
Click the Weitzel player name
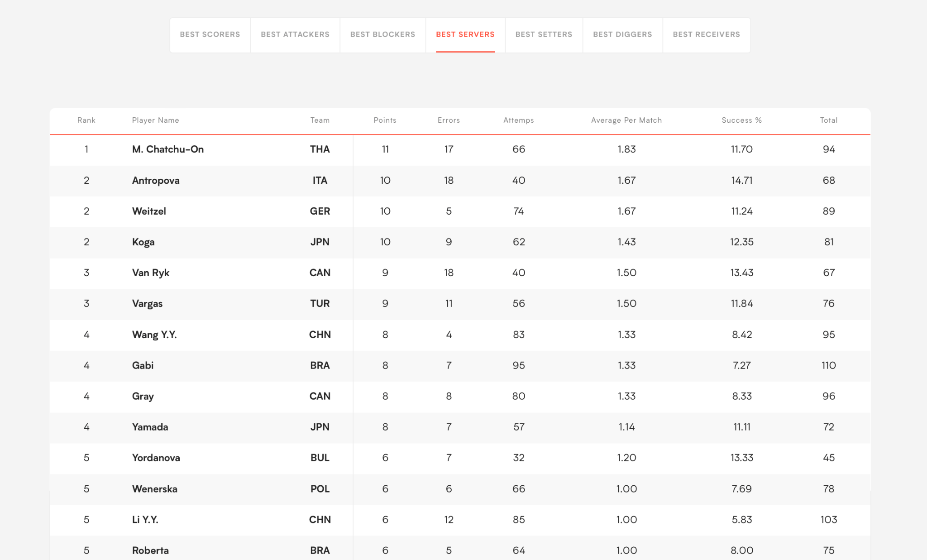click(x=149, y=211)
